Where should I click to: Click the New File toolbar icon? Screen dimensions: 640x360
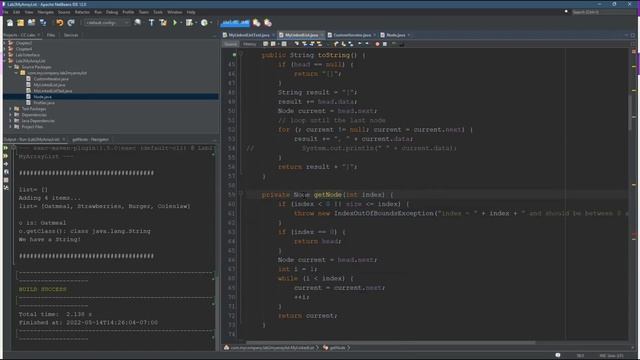(x=10, y=23)
